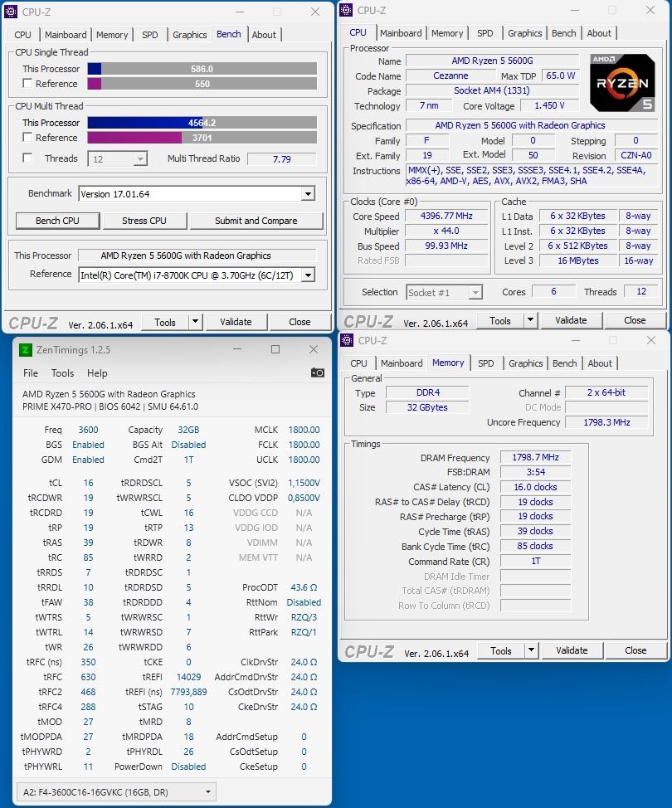Open Tools dropdown arrow in CPU window

coord(530,320)
